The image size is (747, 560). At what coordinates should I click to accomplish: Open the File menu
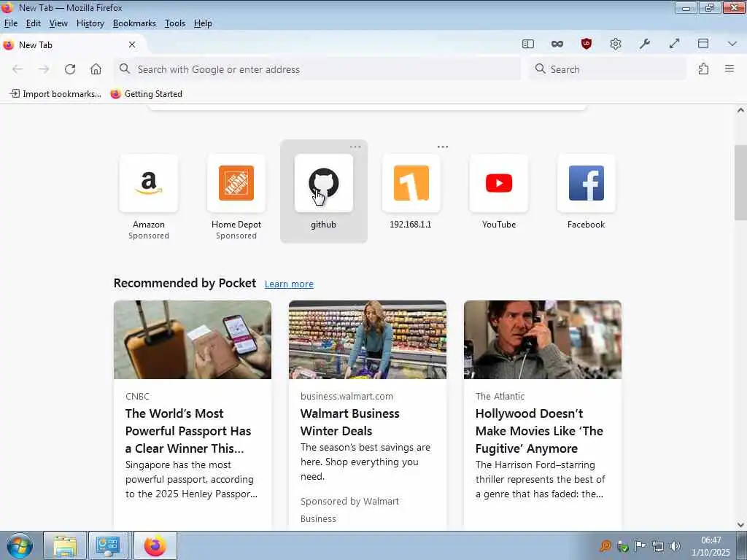pos(10,23)
